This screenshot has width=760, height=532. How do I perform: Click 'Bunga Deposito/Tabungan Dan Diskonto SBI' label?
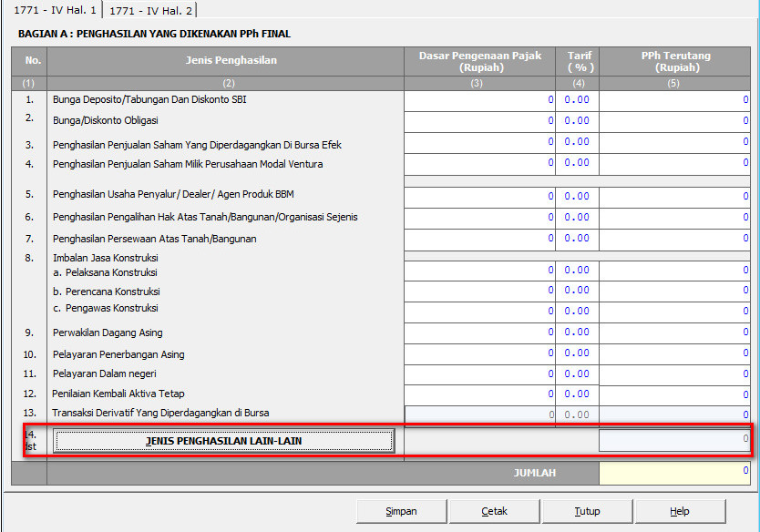coord(149,100)
